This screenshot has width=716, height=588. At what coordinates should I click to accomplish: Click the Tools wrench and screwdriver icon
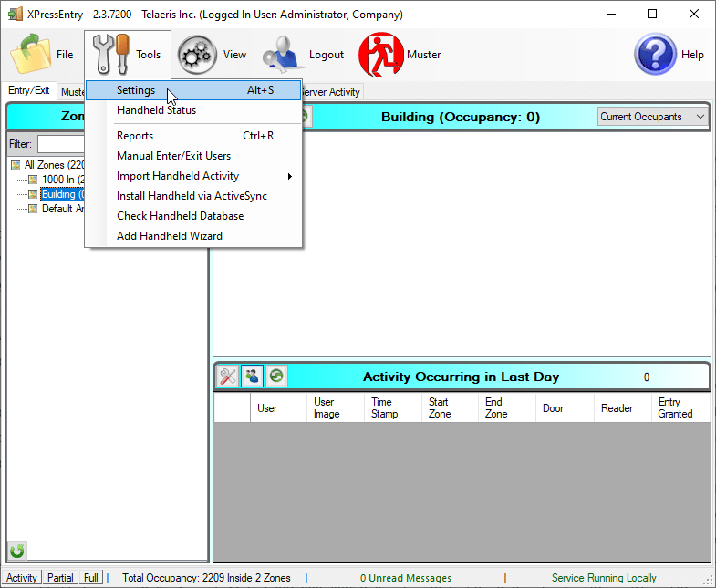(x=111, y=55)
